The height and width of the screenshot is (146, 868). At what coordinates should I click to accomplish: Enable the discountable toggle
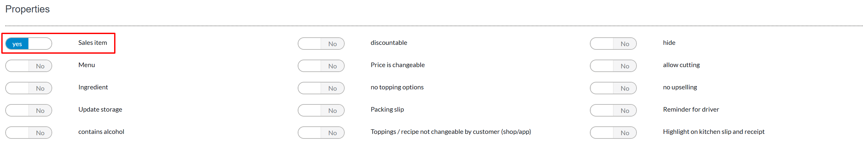[x=321, y=44]
